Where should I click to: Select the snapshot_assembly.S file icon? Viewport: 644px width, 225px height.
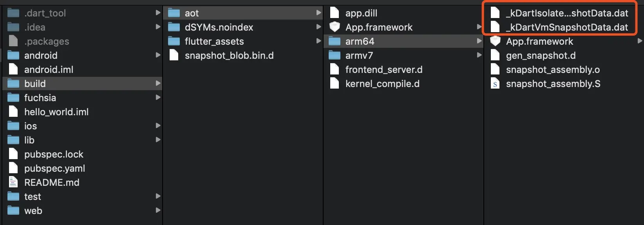[495, 83]
